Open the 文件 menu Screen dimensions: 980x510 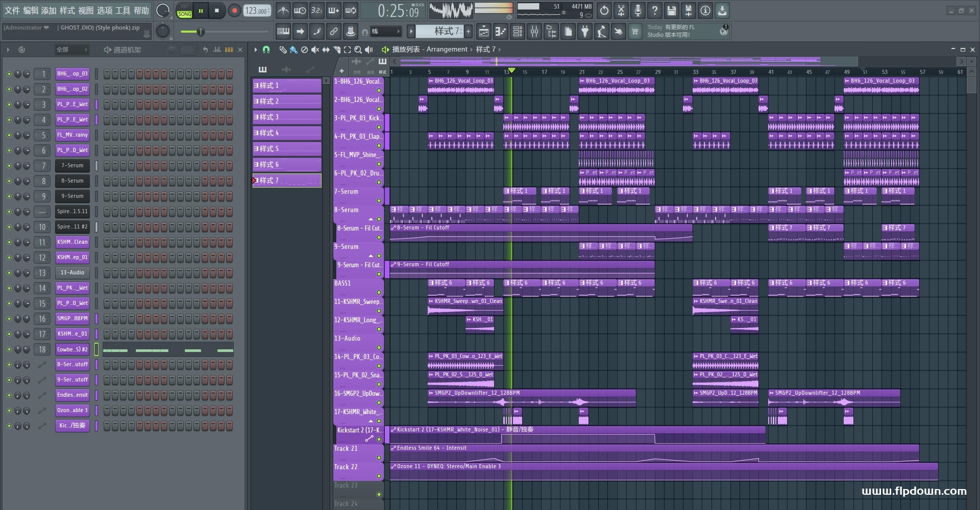[x=12, y=10]
